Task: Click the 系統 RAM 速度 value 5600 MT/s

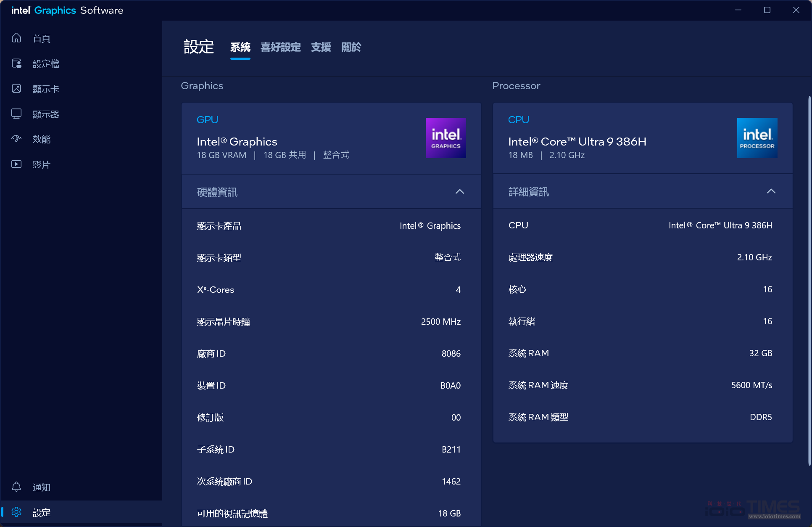Action: [751, 385]
